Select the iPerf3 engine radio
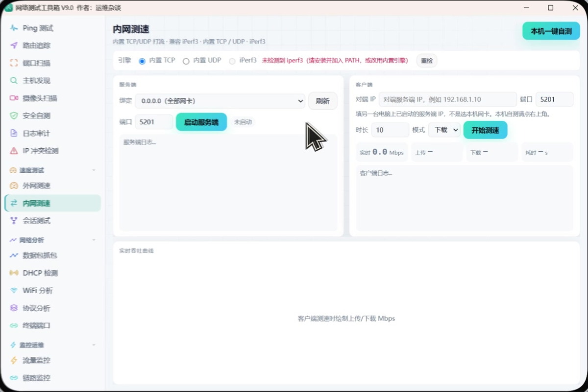588x392 pixels. pos(232,61)
